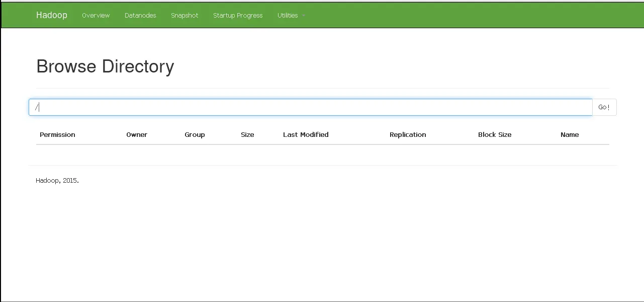Open the Overview page

[x=96, y=16]
